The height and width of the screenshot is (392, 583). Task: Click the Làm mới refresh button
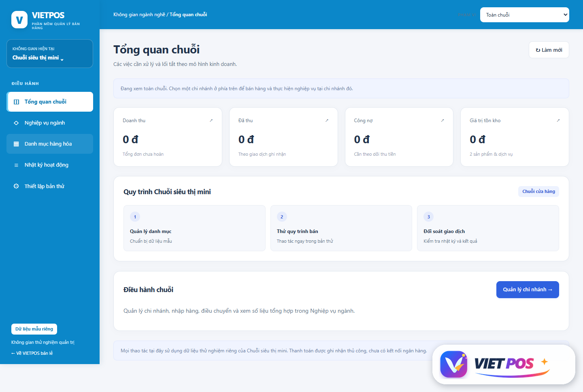point(549,50)
